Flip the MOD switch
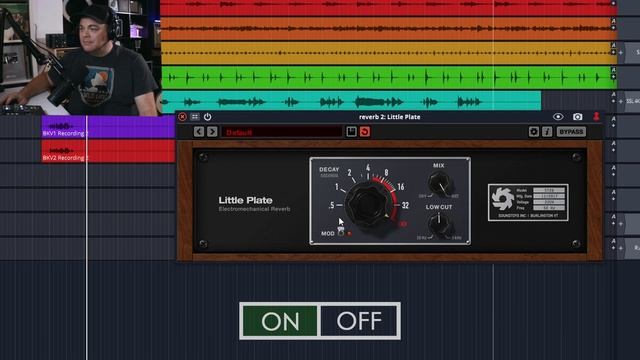640x360 pixels. coord(341,232)
